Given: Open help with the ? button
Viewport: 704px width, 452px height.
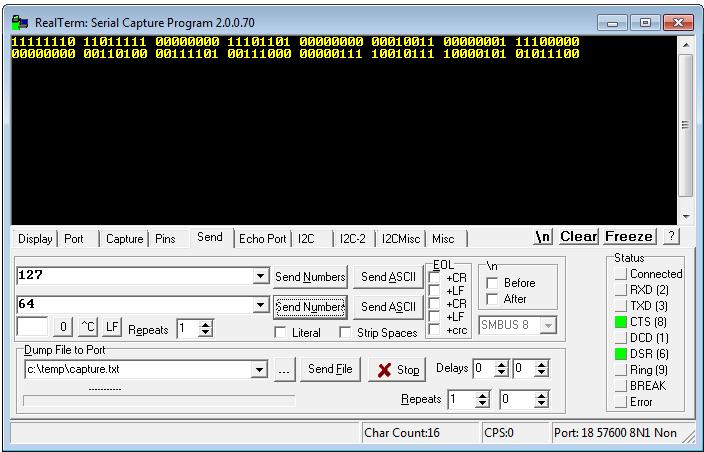Looking at the screenshot, I should click(x=671, y=236).
